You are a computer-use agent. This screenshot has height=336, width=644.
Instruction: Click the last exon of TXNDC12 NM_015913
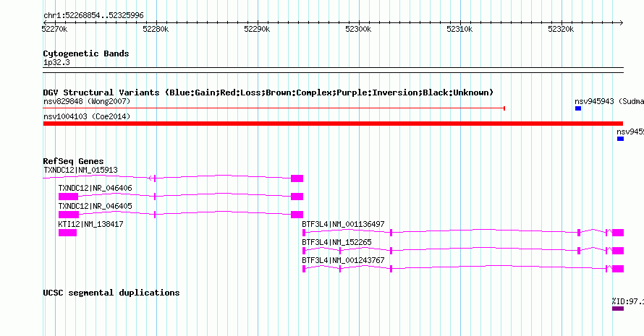pyautogui.click(x=297, y=178)
